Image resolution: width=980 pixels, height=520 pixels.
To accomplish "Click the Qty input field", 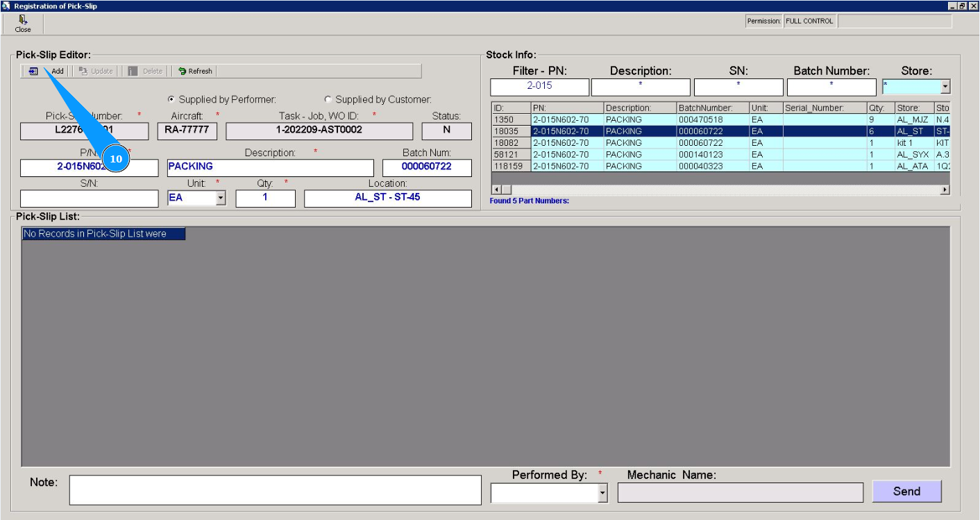I will point(265,198).
